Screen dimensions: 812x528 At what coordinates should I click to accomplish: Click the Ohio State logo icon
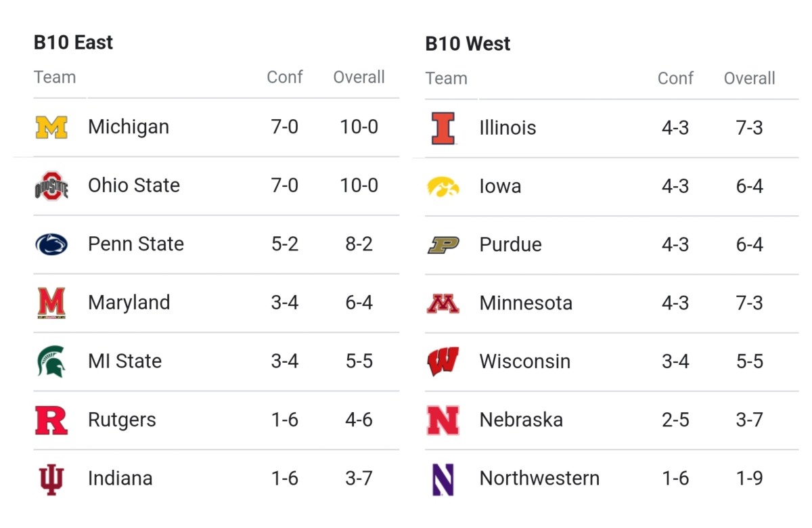51,185
